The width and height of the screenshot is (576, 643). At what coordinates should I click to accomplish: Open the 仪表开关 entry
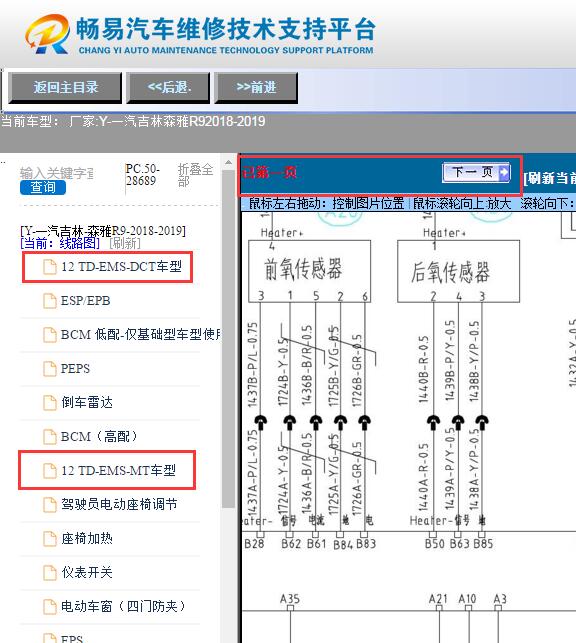click(x=87, y=572)
